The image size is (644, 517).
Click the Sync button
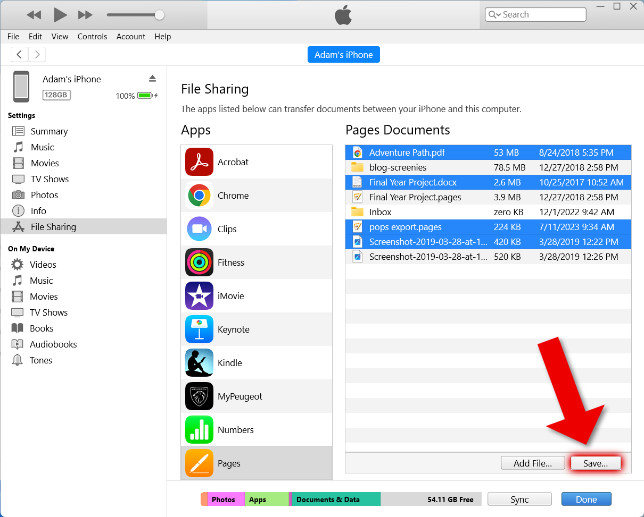pyautogui.click(x=519, y=499)
